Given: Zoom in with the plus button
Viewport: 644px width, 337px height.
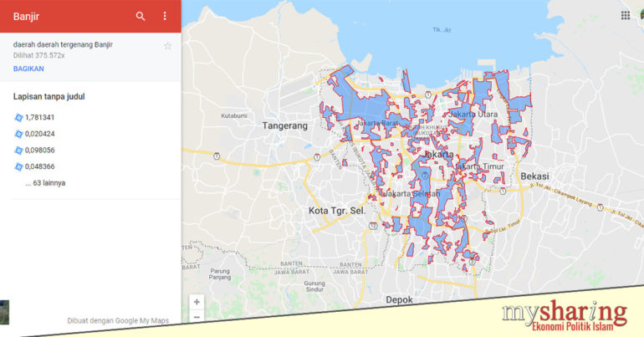Looking at the screenshot, I should click(x=197, y=302).
